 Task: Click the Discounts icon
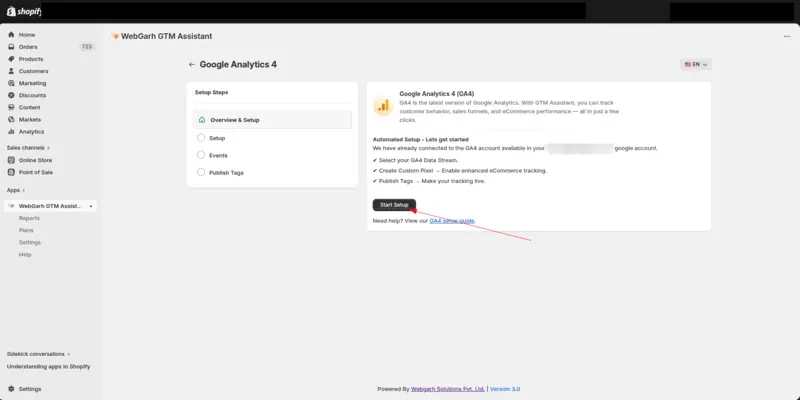click(11, 95)
